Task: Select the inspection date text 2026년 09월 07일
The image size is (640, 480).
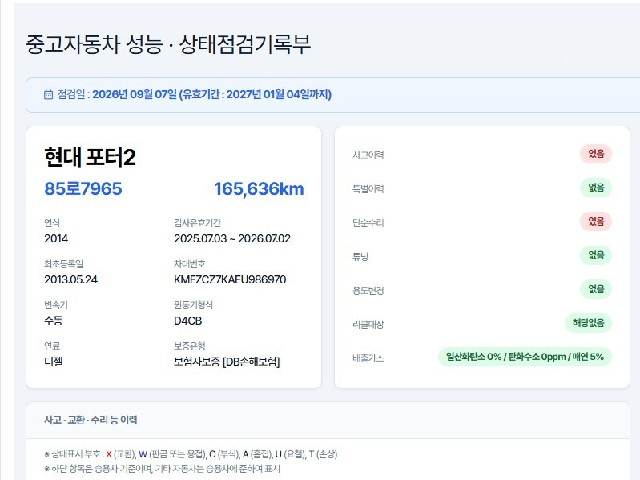Action: [x=135, y=94]
